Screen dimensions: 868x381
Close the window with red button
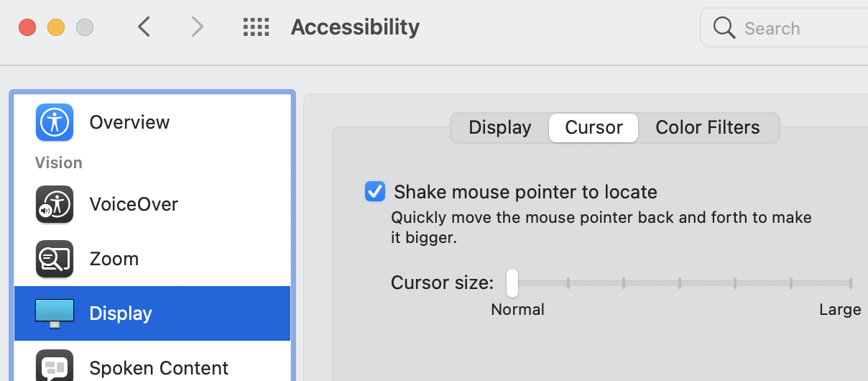coord(27,28)
